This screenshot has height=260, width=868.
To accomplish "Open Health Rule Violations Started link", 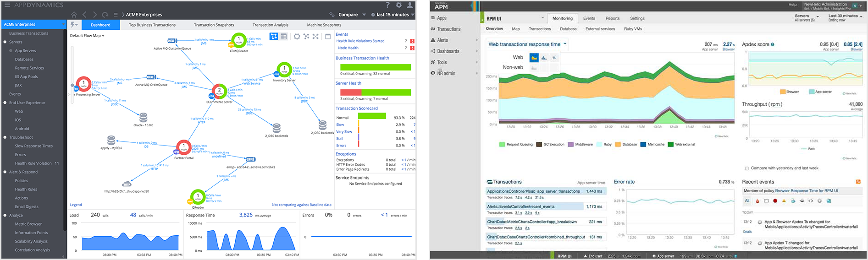I will tap(360, 41).
